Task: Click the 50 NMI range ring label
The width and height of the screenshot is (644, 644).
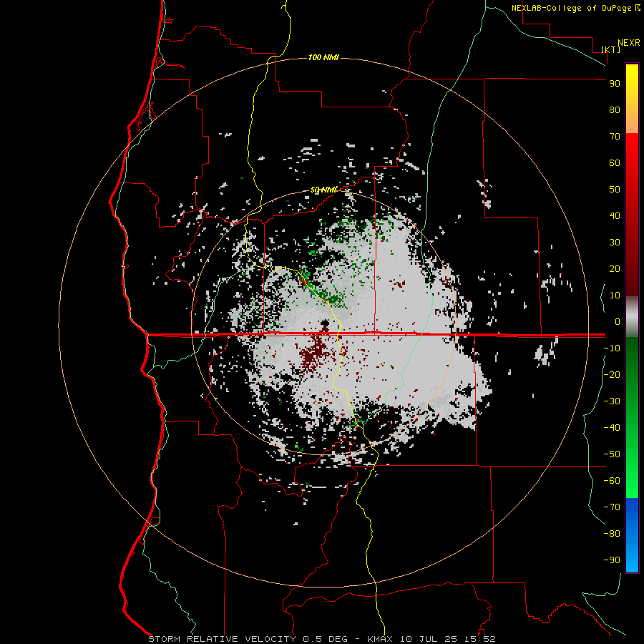Action: pos(323,190)
